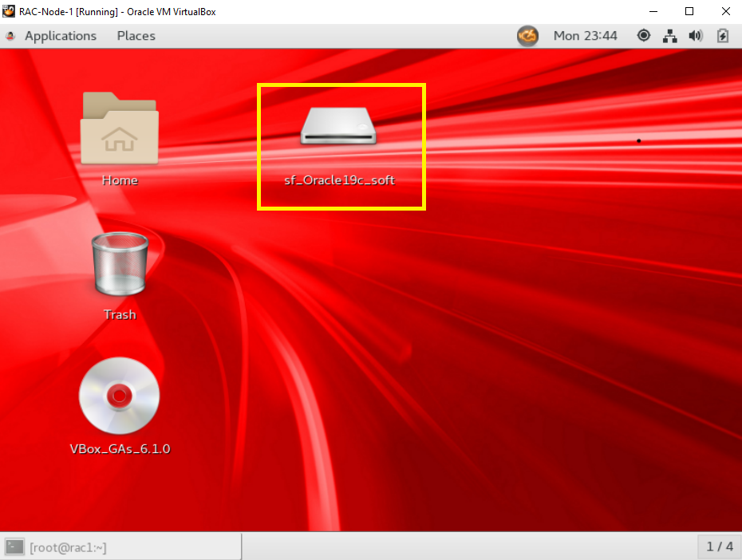Maximize the VirtualBox RAC-Node-1 window
Viewport: 742px width, 560px height.
pyautogui.click(x=689, y=11)
